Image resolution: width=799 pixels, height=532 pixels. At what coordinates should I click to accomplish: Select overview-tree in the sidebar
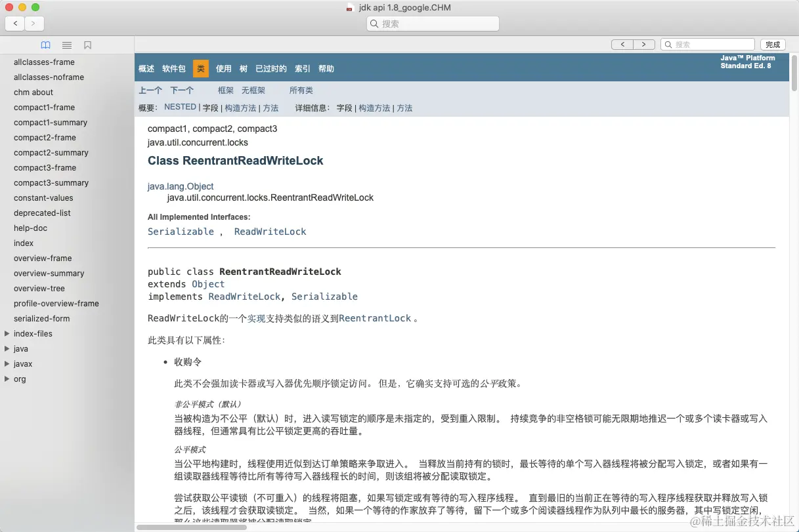(x=39, y=289)
